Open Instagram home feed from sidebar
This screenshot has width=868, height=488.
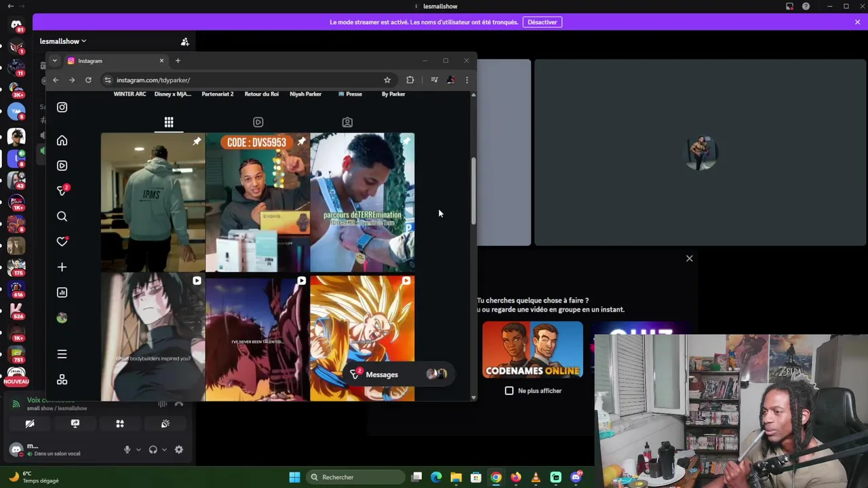(x=62, y=140)
